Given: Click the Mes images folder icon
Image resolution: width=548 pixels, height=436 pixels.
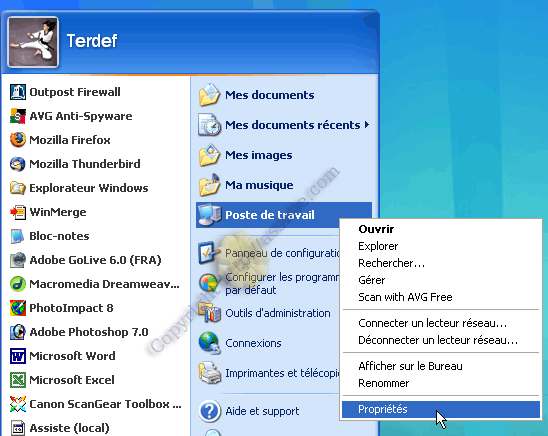Looking at the screenshot, I should tap(209, 155).
